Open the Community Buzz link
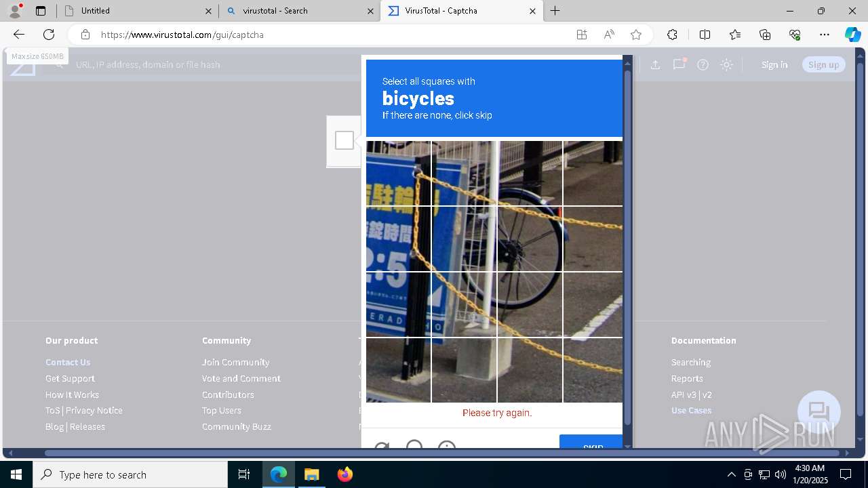 236,426
